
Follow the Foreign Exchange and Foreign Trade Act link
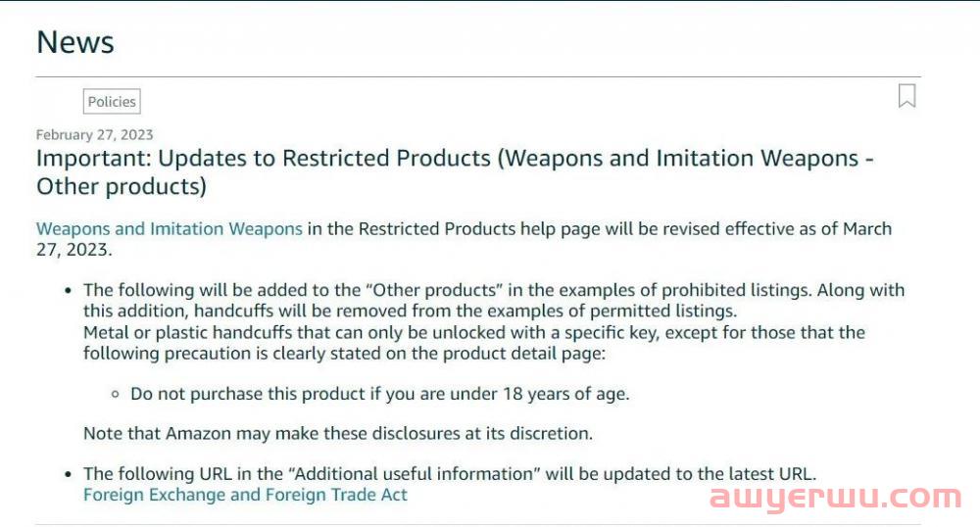click(x=245, y=495)
